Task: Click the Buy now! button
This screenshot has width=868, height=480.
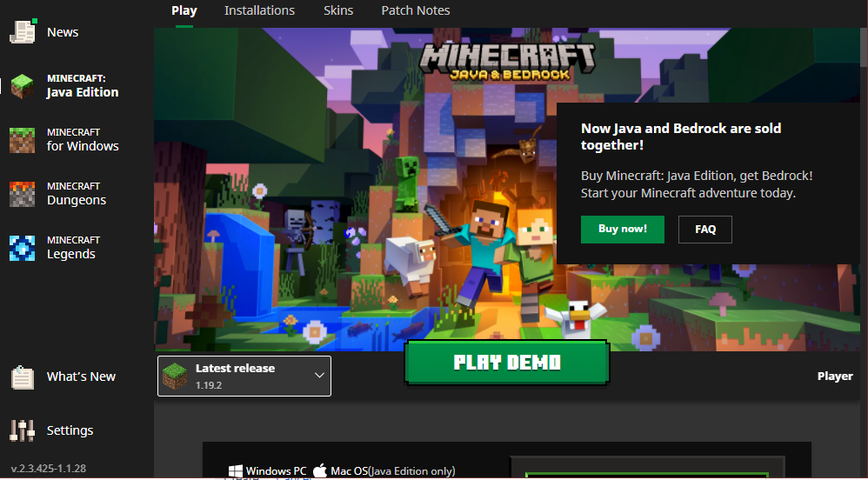Action: (x=623, y=230)
